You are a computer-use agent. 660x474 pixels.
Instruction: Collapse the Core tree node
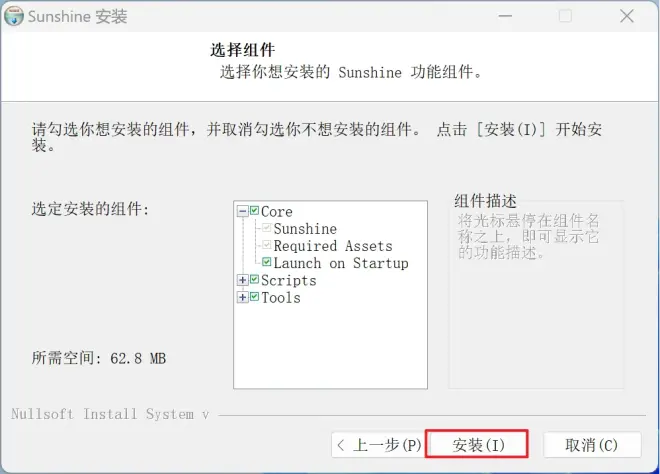point(242,211)
